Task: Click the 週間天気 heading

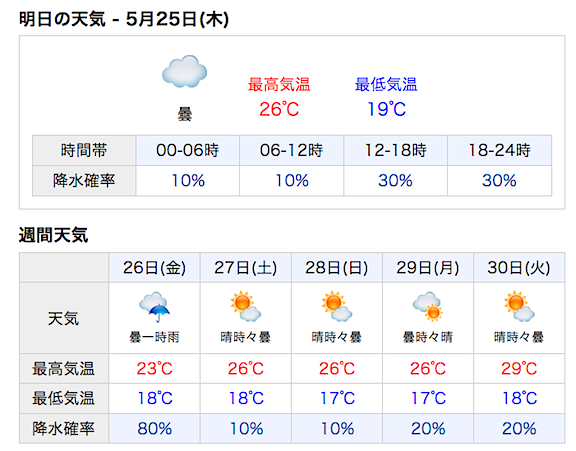Action: [54, 235]
